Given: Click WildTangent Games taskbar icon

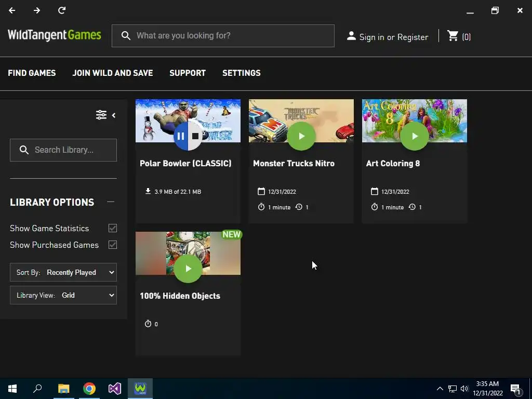Looking at the screenshot, I should tap(140, 389).
